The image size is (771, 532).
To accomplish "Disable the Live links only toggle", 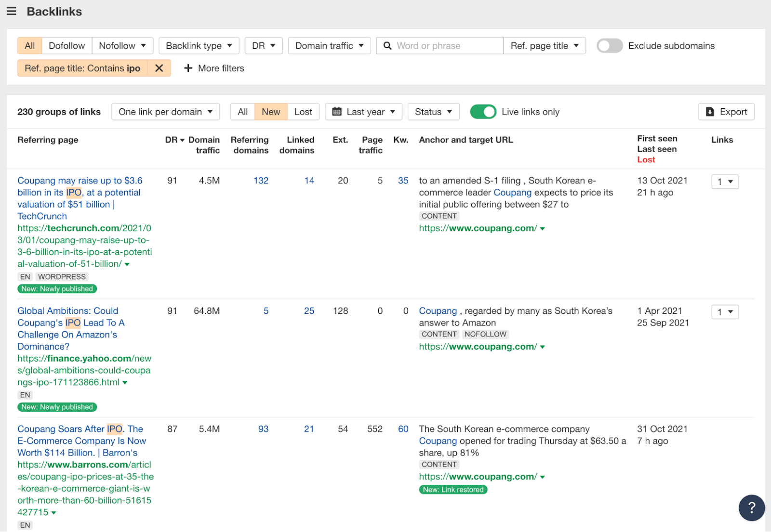I will click(483, 112).
